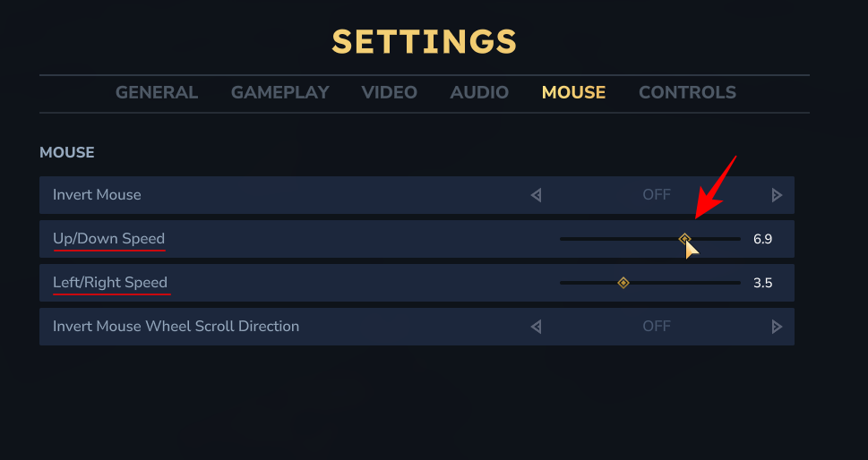This screenshot has height=460, width=868.
Task: Toggle Invert Mouse Wheel Scroll Direction OFF value
Action: click(x=657, y=327)
